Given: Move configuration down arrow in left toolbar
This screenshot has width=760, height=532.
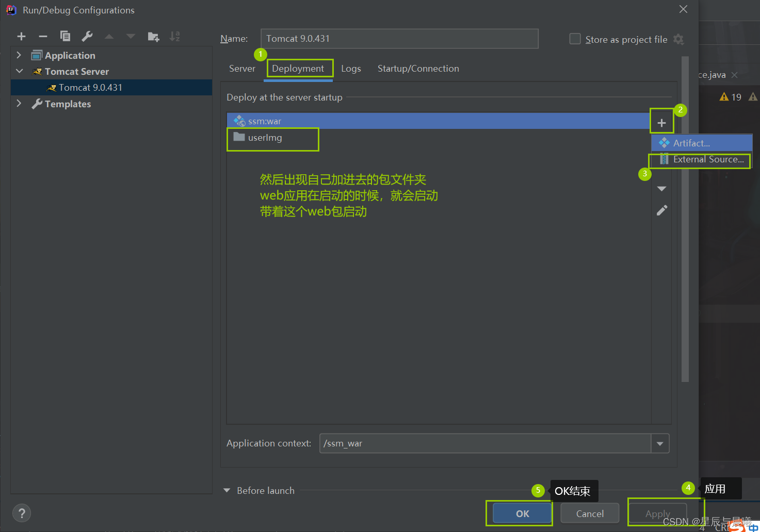Looking at the screenshot, I should pyautogui.click(x=131, y=37).
